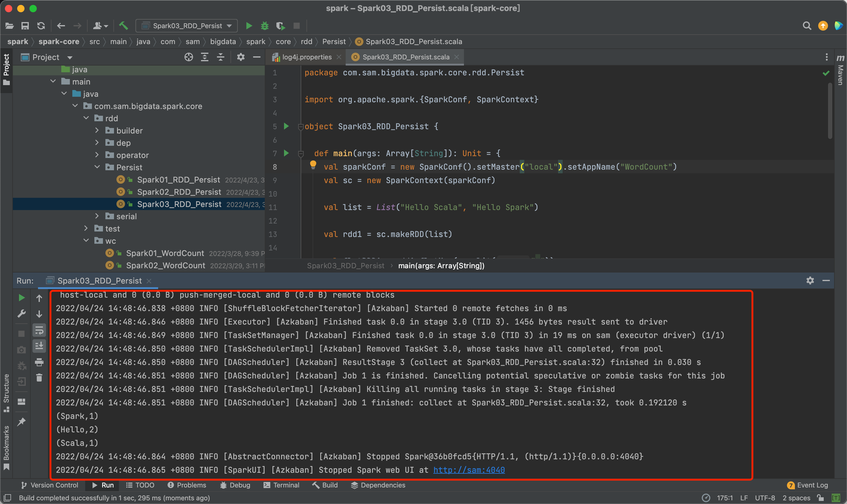Run with Coverage shield icon
Screen dimensions: 847x504
(281, 26)
